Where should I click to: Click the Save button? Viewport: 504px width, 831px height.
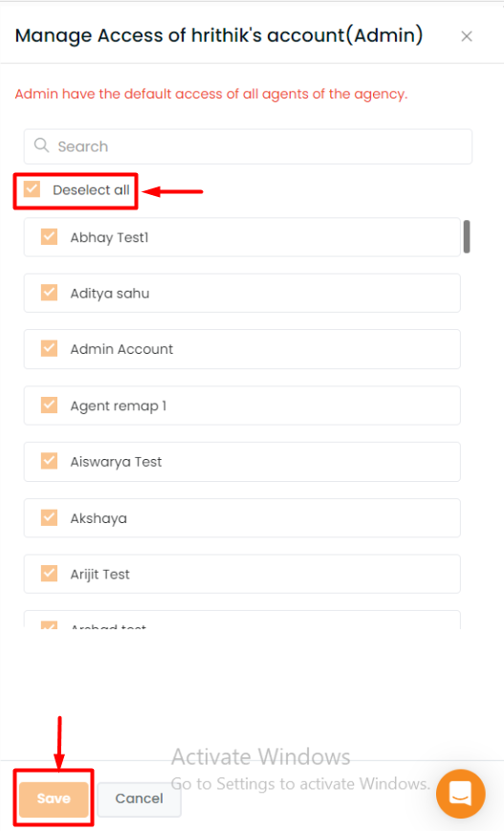[54, 798]
